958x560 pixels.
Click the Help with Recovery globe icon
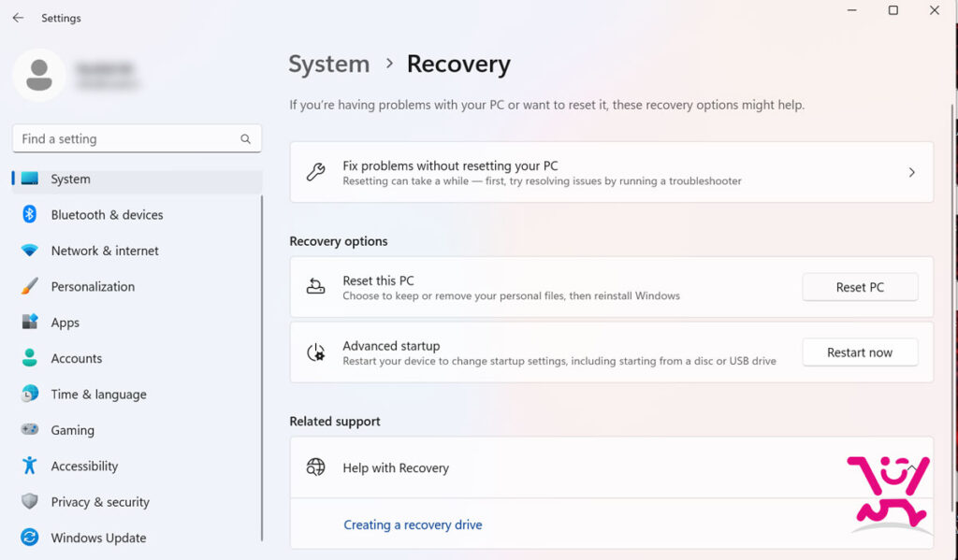[316, 467]
